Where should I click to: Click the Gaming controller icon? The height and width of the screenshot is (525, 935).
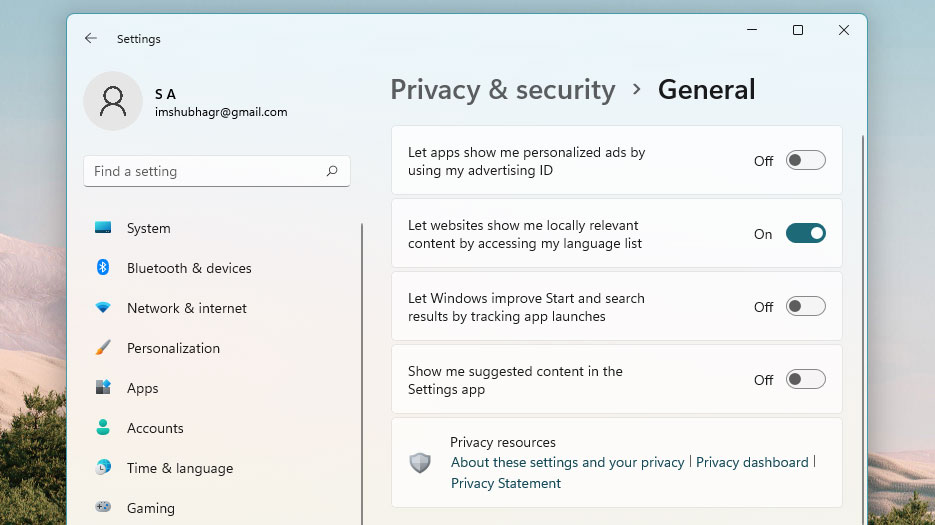(103, 507)
